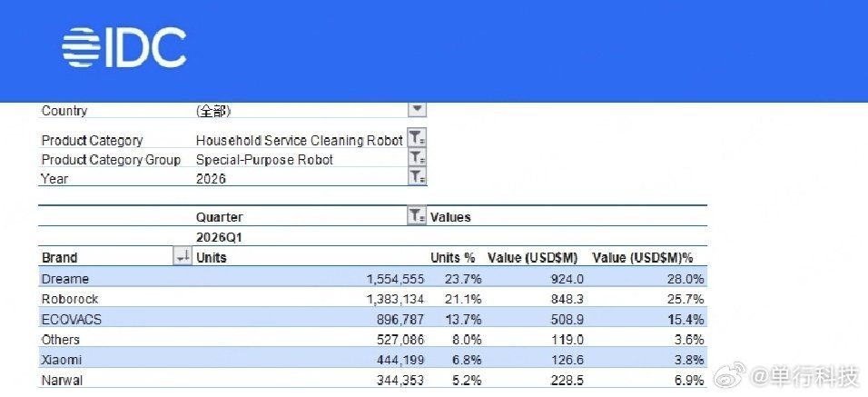Open the Quarter filter icon
Screen dimensions: 868x397
point(417,216)
